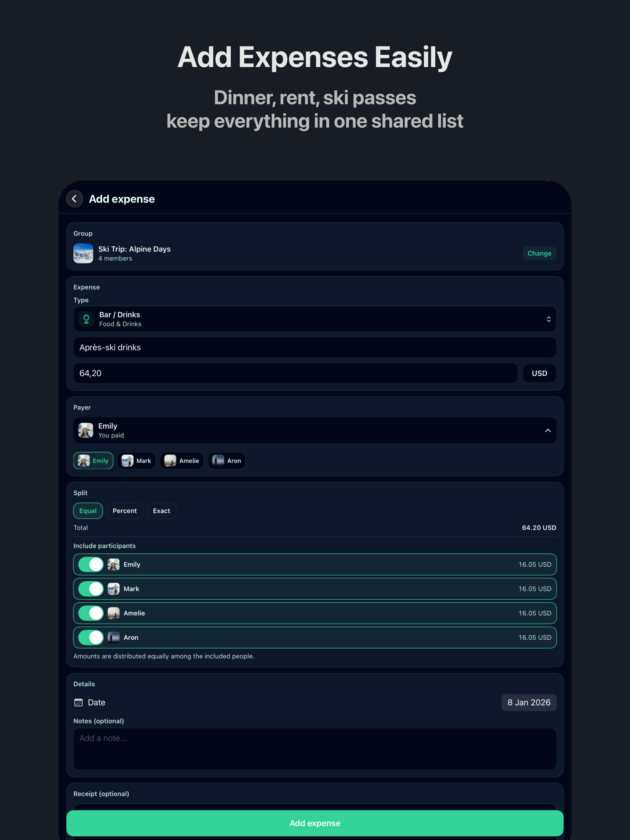Go back using the arrow beside Add expense

click(74, 199)
